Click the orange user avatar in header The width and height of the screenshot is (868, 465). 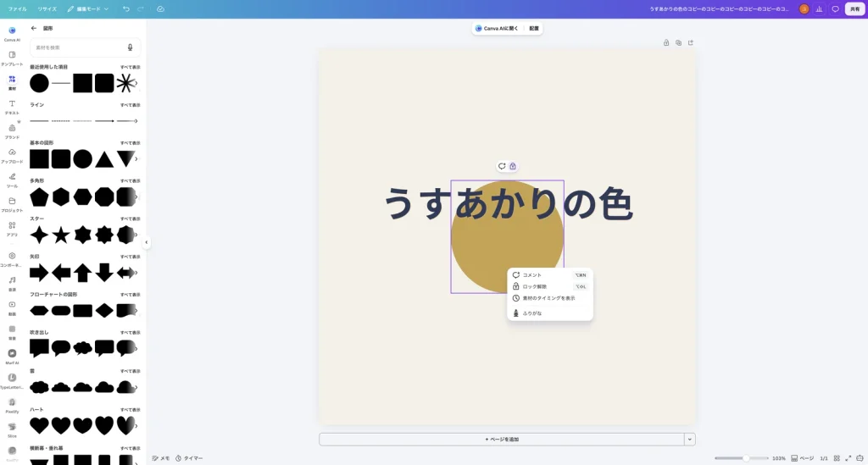tap(804, 8)
